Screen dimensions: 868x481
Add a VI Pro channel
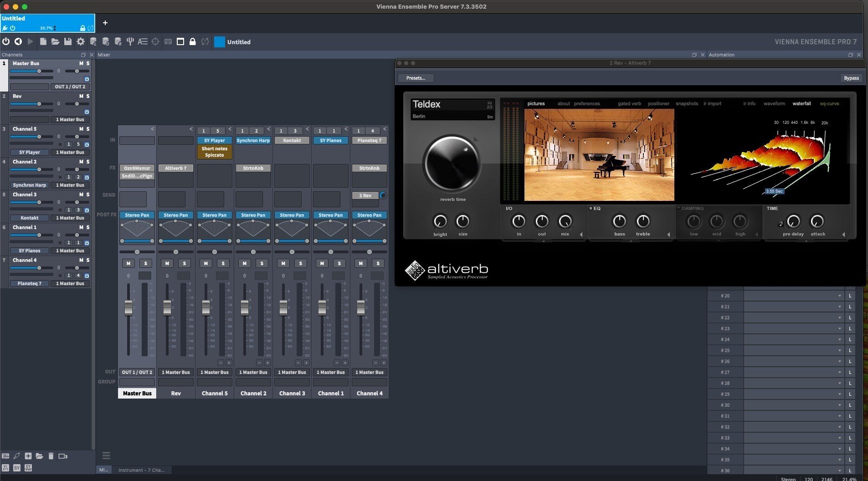(x=5, y=467)
